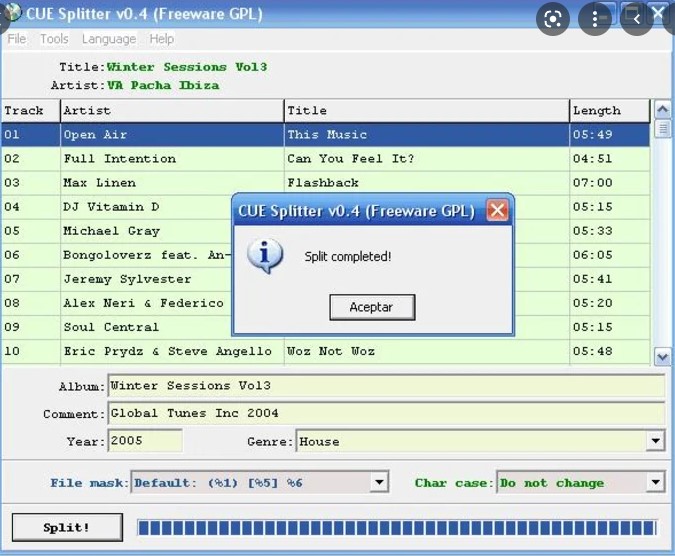Select track 05 Michael Gray

coord(146,232)
